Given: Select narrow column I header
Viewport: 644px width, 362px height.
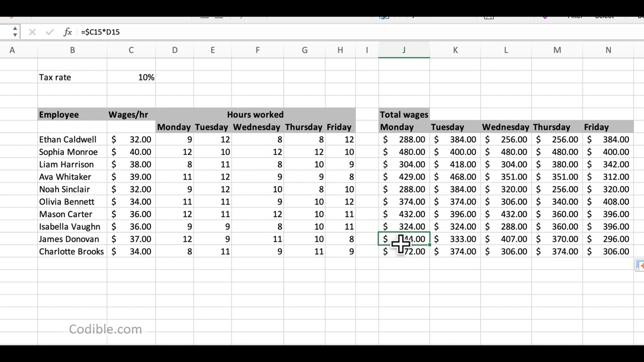Looking at the screenshot, I should coord(367,50).
